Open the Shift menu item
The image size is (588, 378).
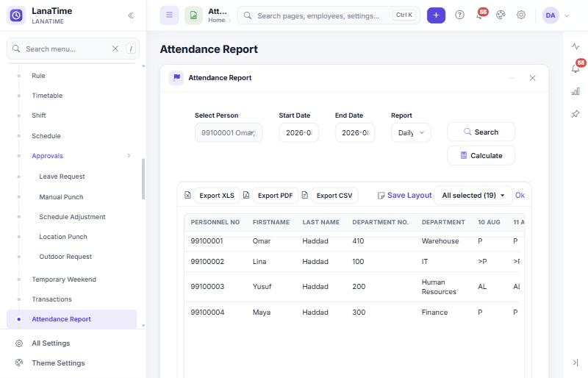pos(39,115)
